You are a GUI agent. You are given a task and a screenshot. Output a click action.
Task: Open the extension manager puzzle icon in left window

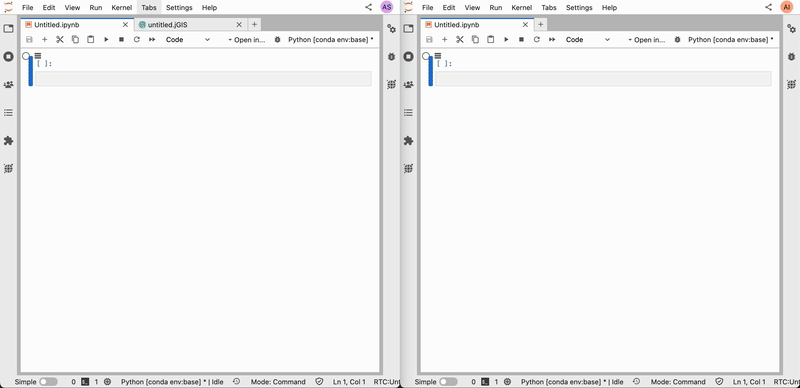point(8,141)
